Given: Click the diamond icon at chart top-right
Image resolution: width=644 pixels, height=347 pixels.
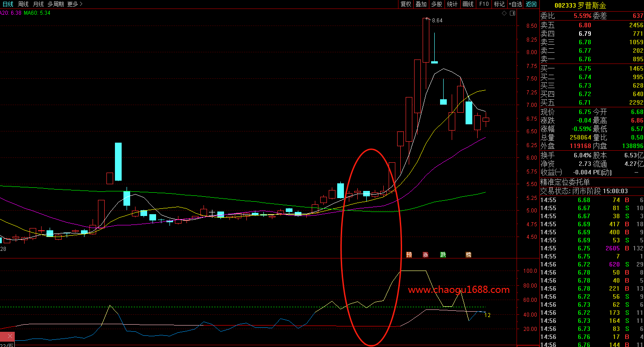Looking at the screenshot, I should tap(504, 13).
